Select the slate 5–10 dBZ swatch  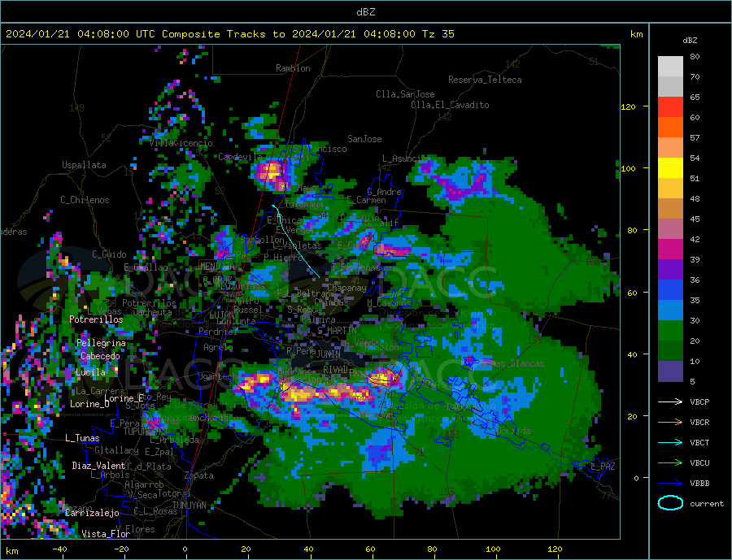tap(670, 371)
